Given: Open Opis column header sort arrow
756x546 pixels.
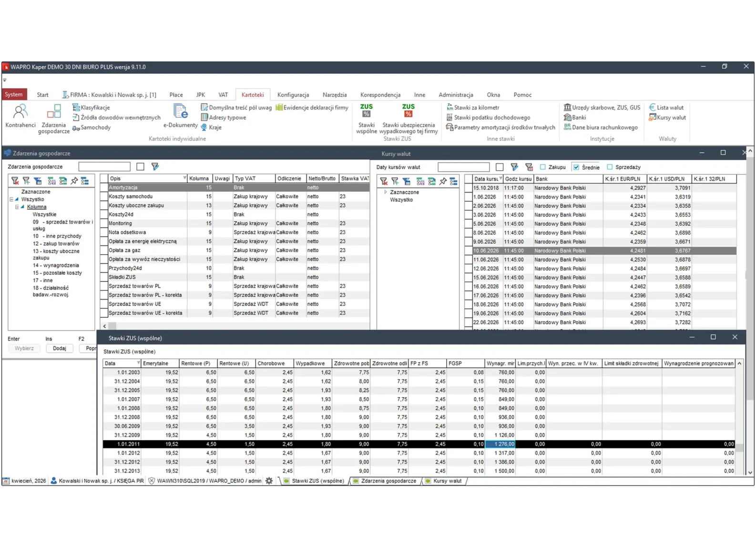Looking at the screenshot, I should coord(184,178).
